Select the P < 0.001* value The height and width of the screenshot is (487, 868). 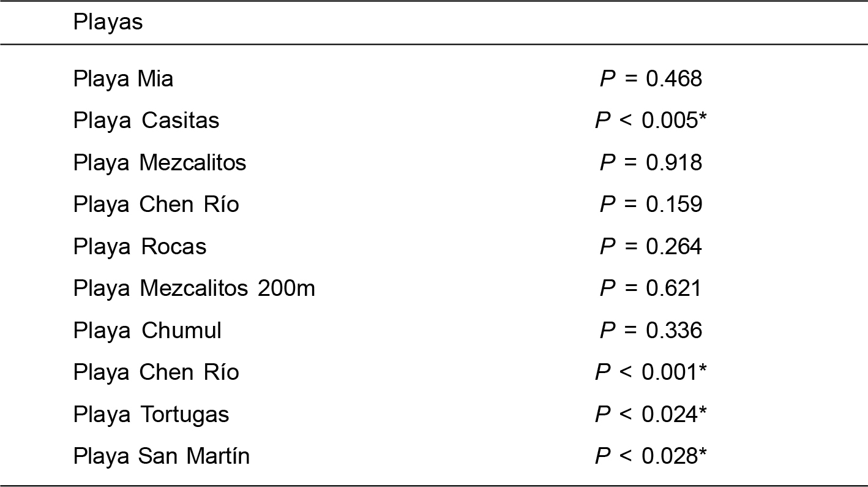pos(651,372)
